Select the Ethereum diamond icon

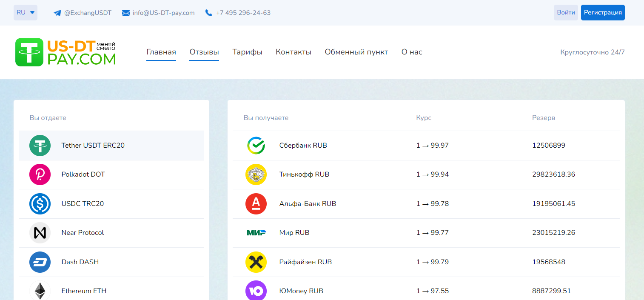(x=40, y=291)
